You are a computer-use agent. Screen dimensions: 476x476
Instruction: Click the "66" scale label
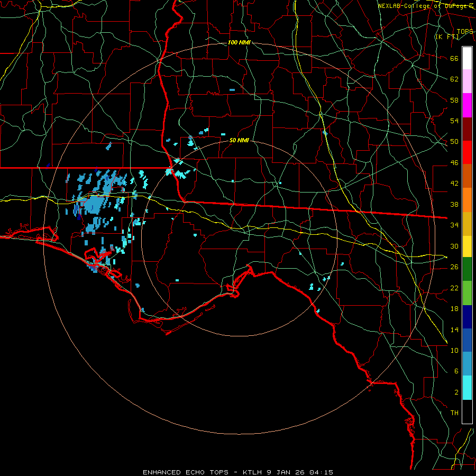click(x=454, y=59)
